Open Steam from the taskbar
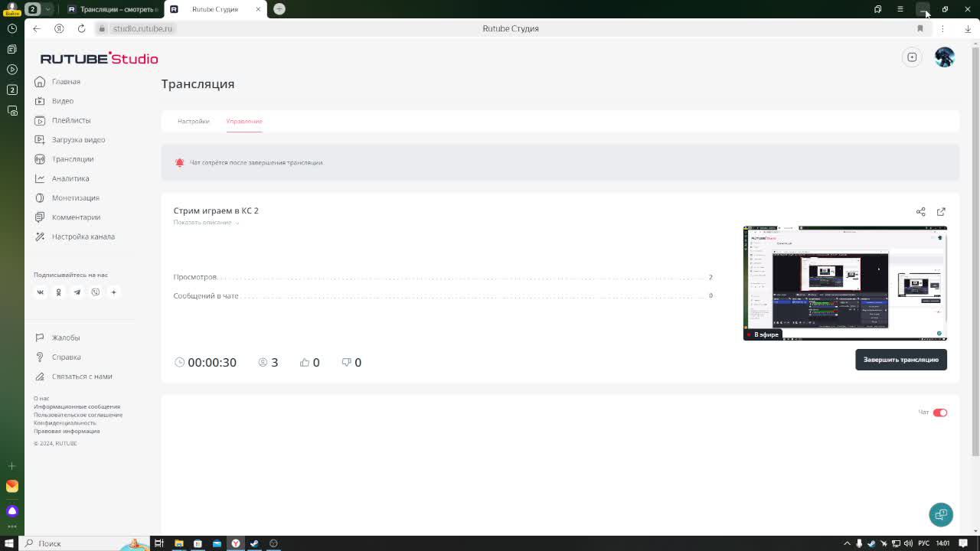Image resolution: width=980 pixels, height=551 pixels. (x=254, y=543)
